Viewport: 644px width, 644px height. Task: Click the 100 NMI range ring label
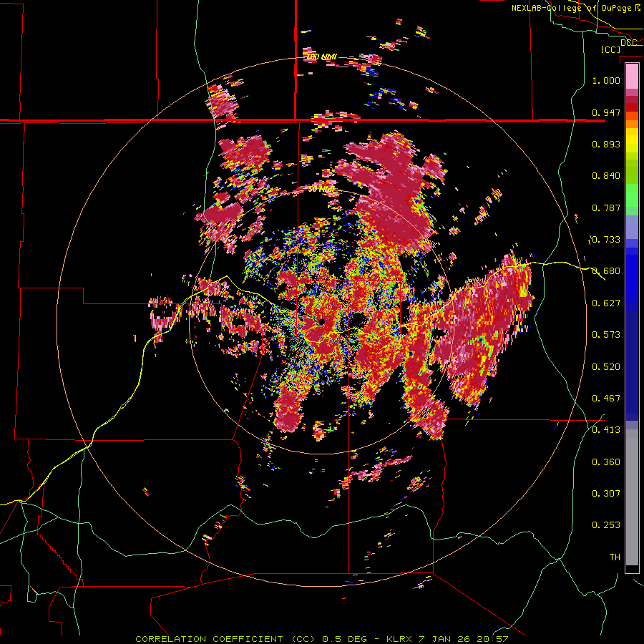(x=321, y=57)
